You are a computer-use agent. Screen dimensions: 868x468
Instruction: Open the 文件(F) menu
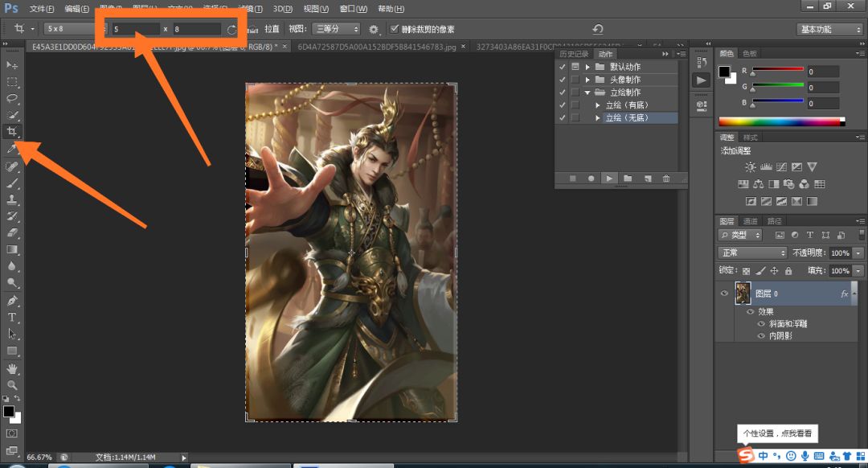pyautogui.click(x=42, y=9)
